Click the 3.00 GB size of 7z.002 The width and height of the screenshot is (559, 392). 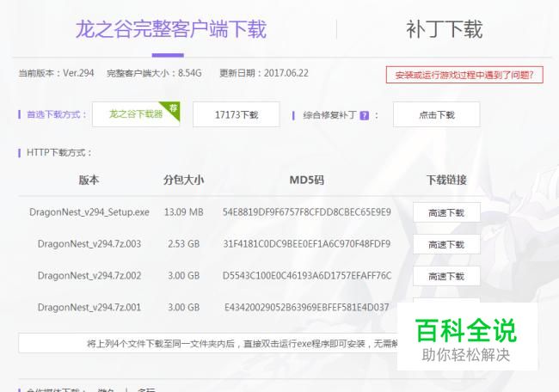coord(183,276)
